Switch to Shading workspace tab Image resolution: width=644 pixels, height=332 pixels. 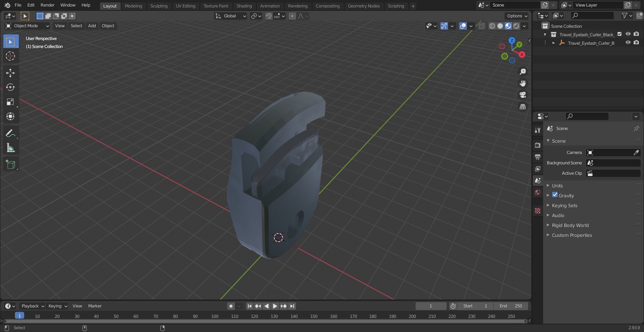click(x=244, y=6)
